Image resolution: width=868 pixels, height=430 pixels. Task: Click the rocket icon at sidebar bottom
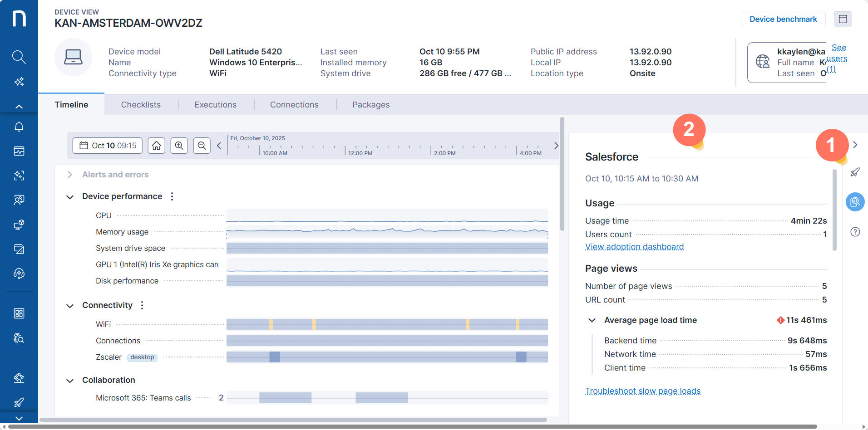[19, 402]
